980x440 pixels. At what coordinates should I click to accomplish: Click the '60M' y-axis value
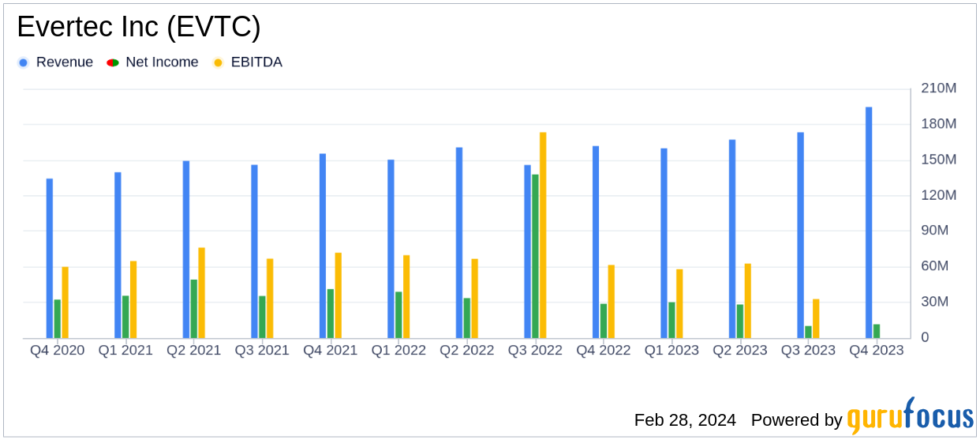tap(935, 266)
